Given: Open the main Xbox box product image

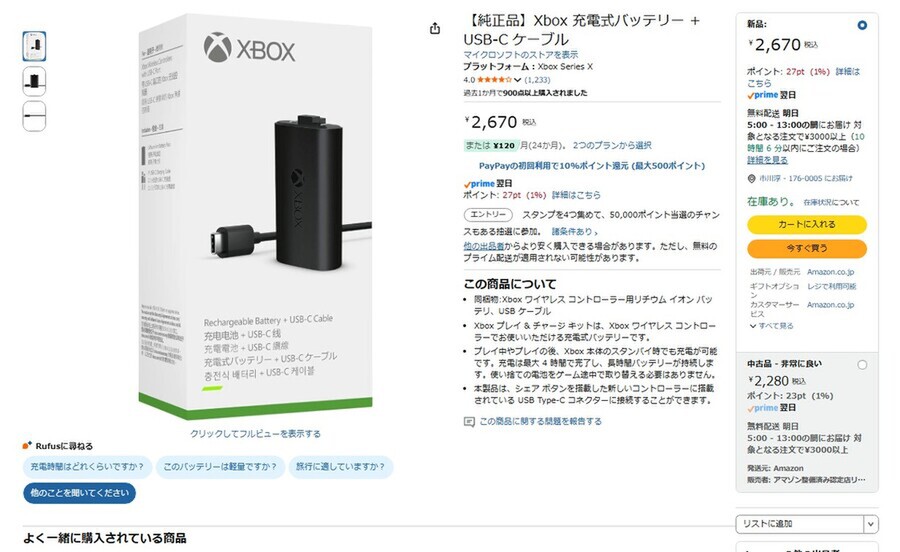Looking at the screenshot, I should 255,217.
